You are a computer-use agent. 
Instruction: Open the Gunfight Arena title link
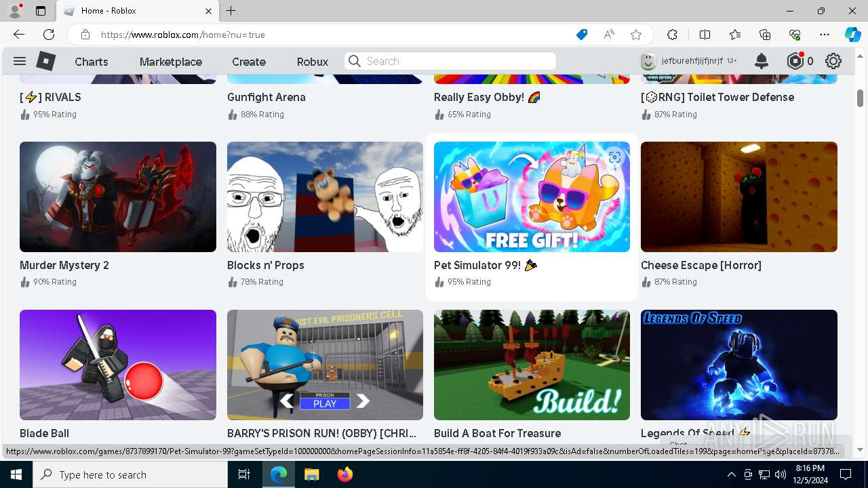point(267,97)
